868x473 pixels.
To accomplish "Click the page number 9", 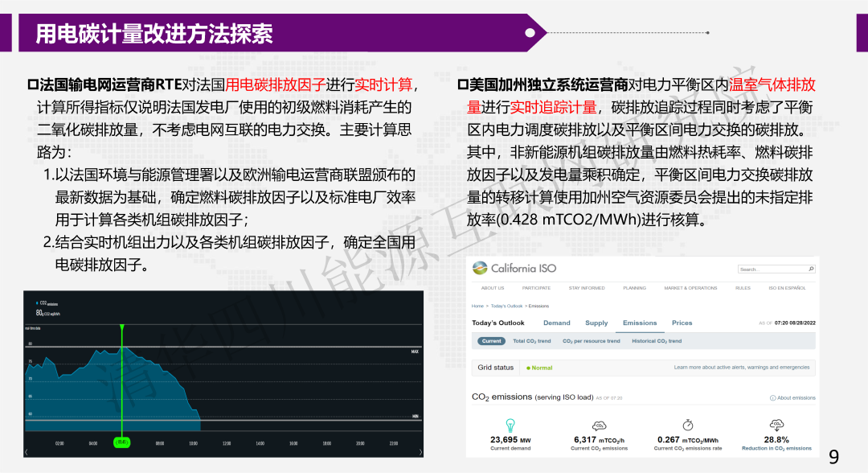I will 833,457.
